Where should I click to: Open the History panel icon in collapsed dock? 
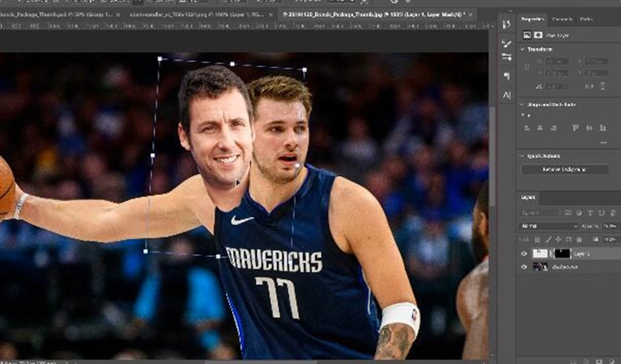[506, 25]
